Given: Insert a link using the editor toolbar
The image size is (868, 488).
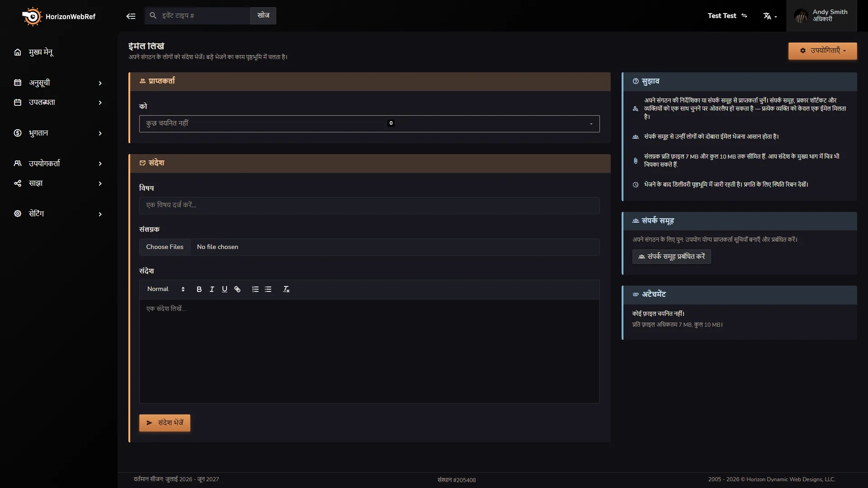Looking at the screenshot, I should click(x=237, y=289).
